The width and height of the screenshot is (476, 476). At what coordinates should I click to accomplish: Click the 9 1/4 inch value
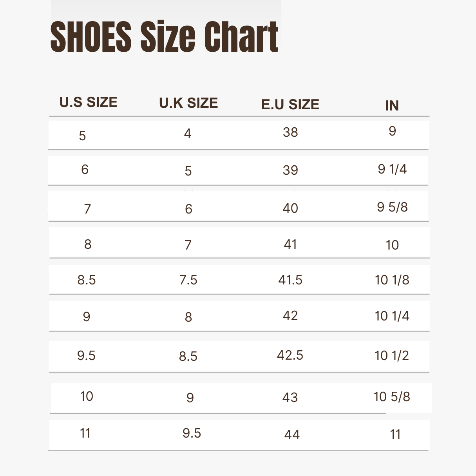[x=392, y=169]
